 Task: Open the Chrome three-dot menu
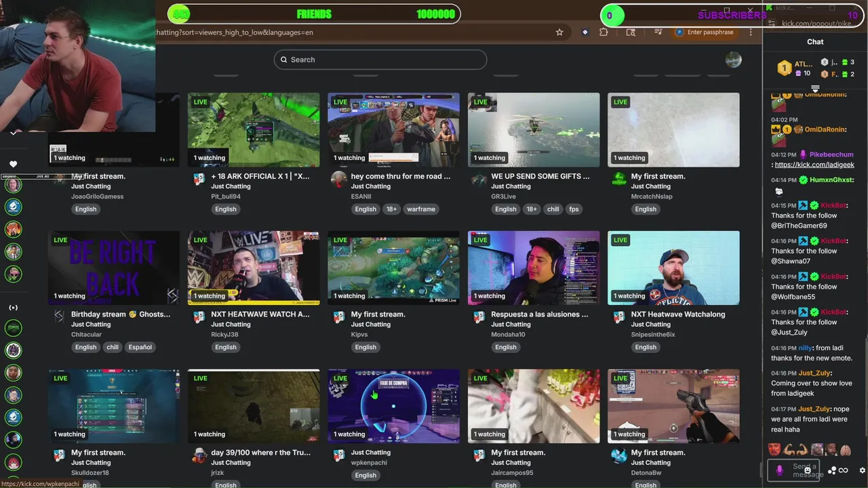[x=751, y=32]
